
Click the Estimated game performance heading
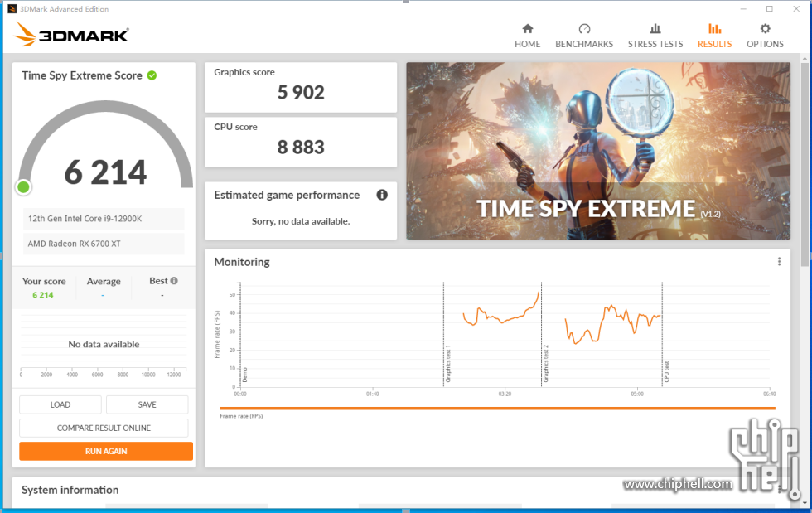click(287, 195)
